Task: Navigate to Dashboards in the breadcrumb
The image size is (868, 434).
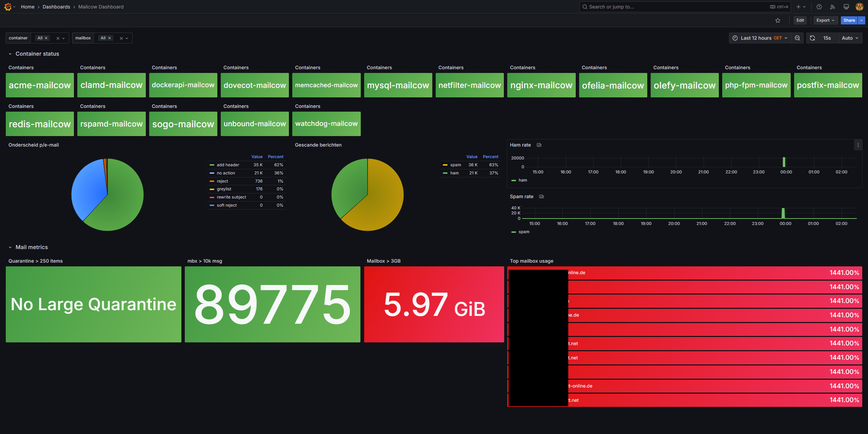Action: click(x=56, y=7)
